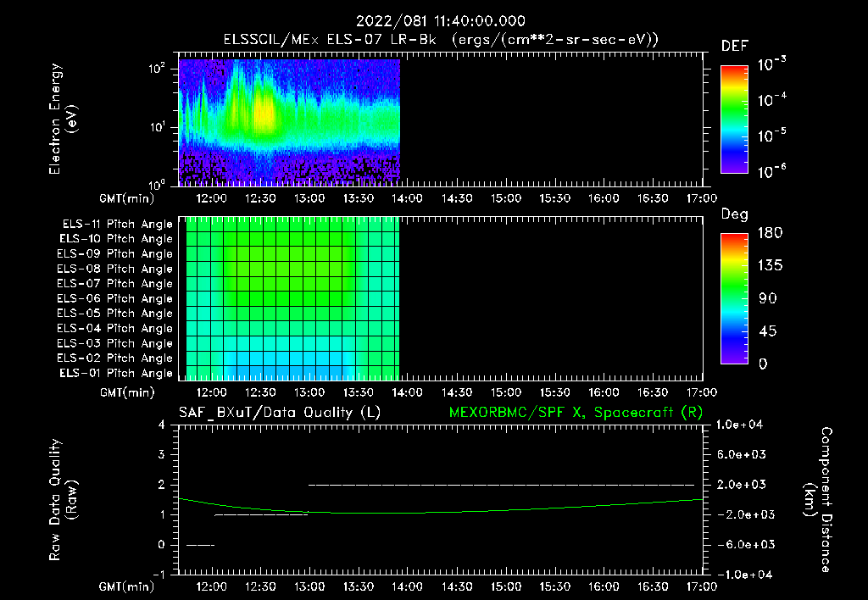Click the white data quality line at level 2

(x=502, y=485)
